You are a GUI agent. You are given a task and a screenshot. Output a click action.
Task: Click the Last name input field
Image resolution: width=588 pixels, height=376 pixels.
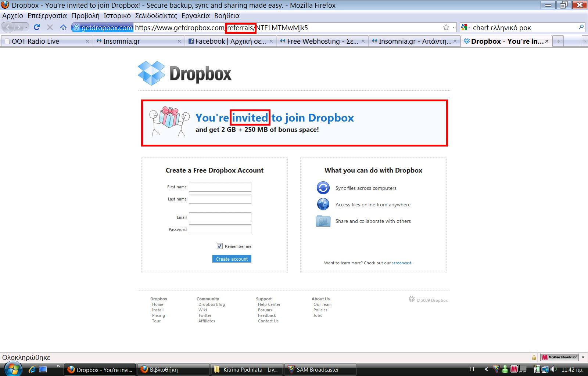coord(220,199)
